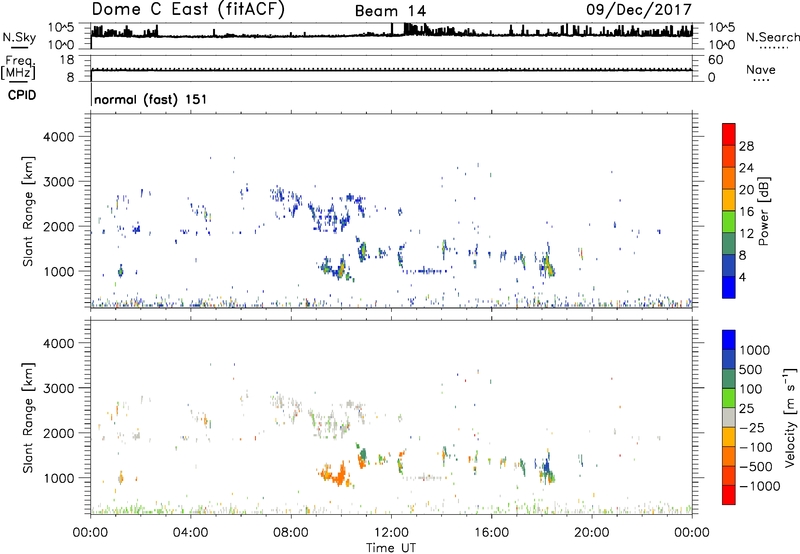Click the gray segment of Velocity colorbar
Screen dimensions: 800x554
[x=729, y=418]
